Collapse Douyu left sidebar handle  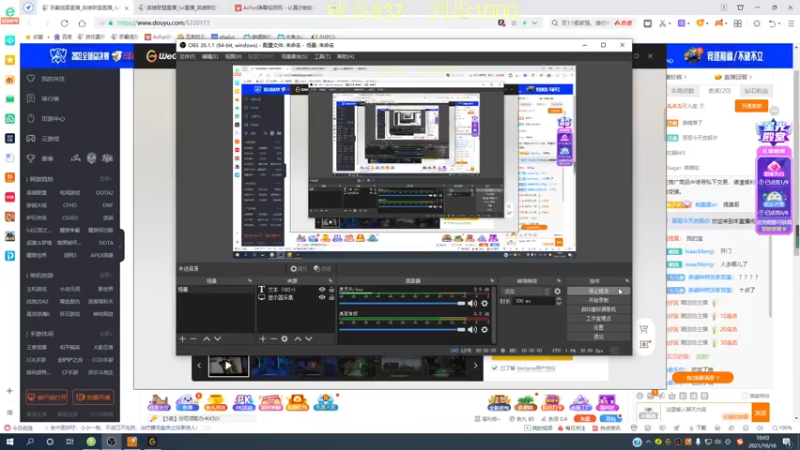(x=121, y=245)
